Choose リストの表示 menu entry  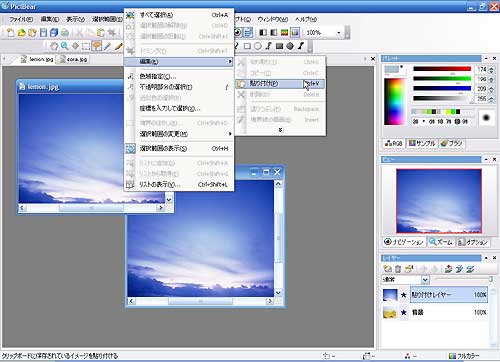(179, 184)
